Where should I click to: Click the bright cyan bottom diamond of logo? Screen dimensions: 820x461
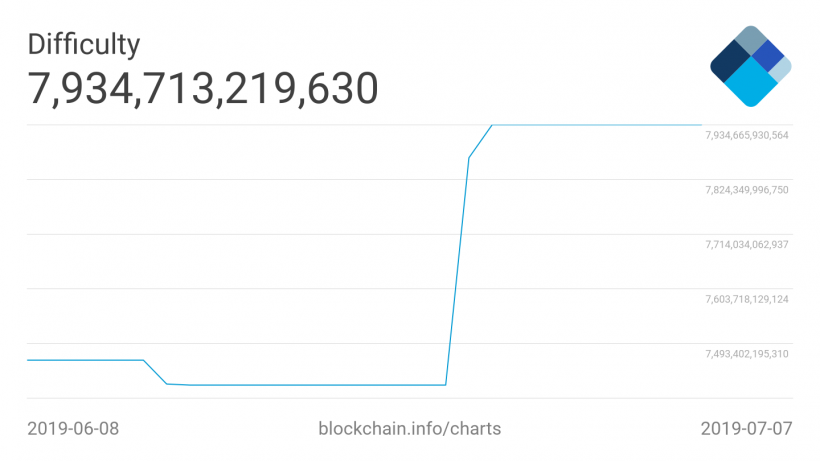tap(750, 87)
